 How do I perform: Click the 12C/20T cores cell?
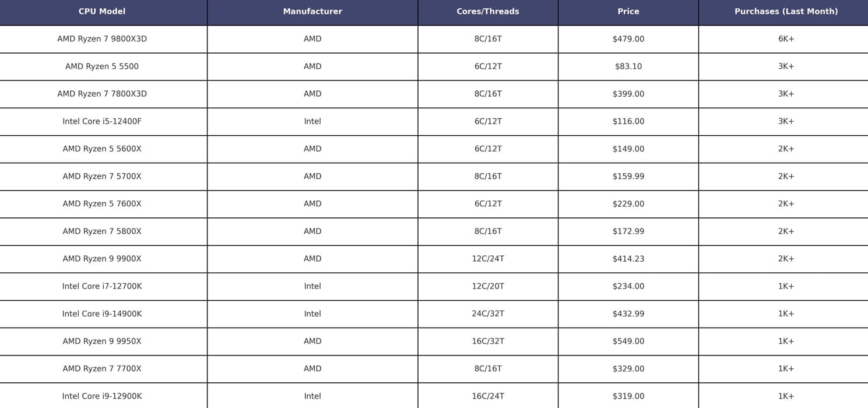pyautogui.click(x=488, y=287)
